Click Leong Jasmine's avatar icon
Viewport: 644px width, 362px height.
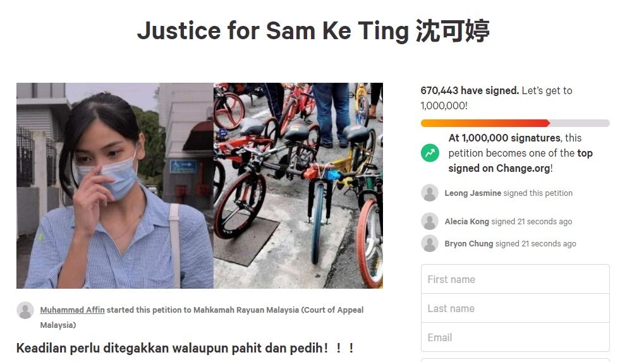[430, 193]
